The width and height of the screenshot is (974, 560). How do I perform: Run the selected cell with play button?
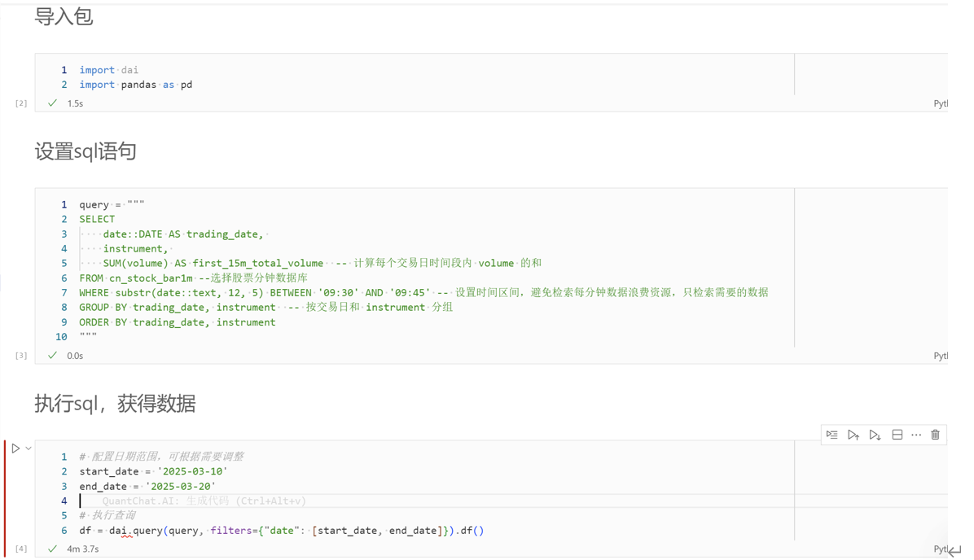pyautogui.click(x=15, y=448)
